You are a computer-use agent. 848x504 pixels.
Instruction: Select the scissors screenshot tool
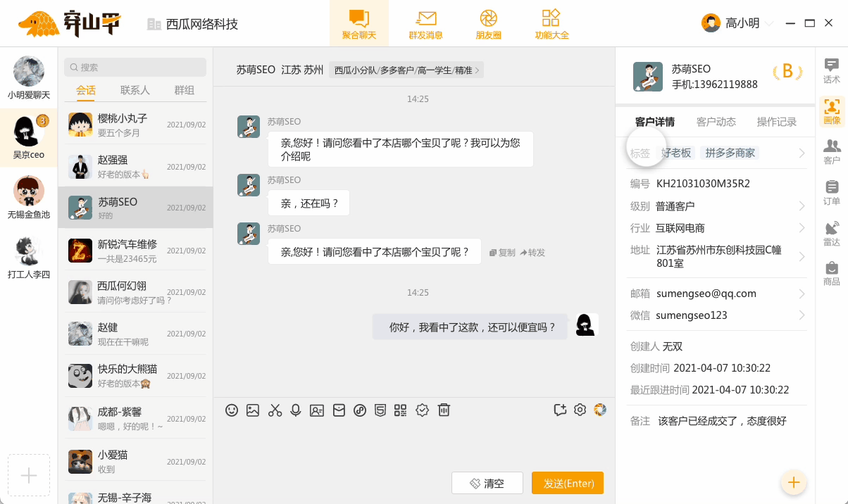point(275,410)
